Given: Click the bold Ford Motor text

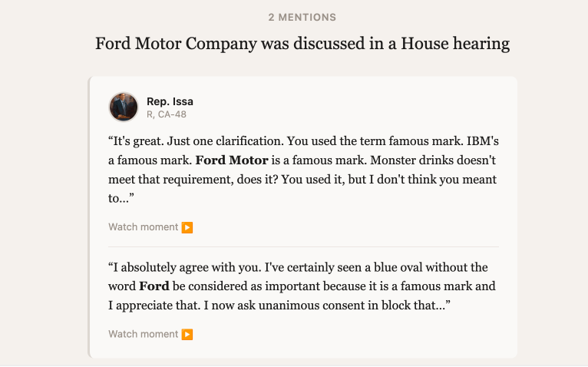Looking at the screenshot, I should (x=232, y=160).
